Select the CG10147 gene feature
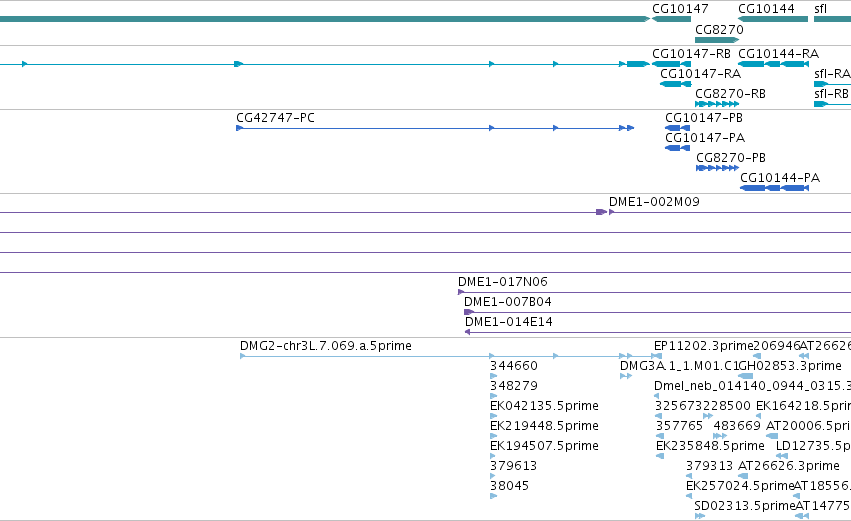This screenshot has width=851, height=521. (671, 19)
